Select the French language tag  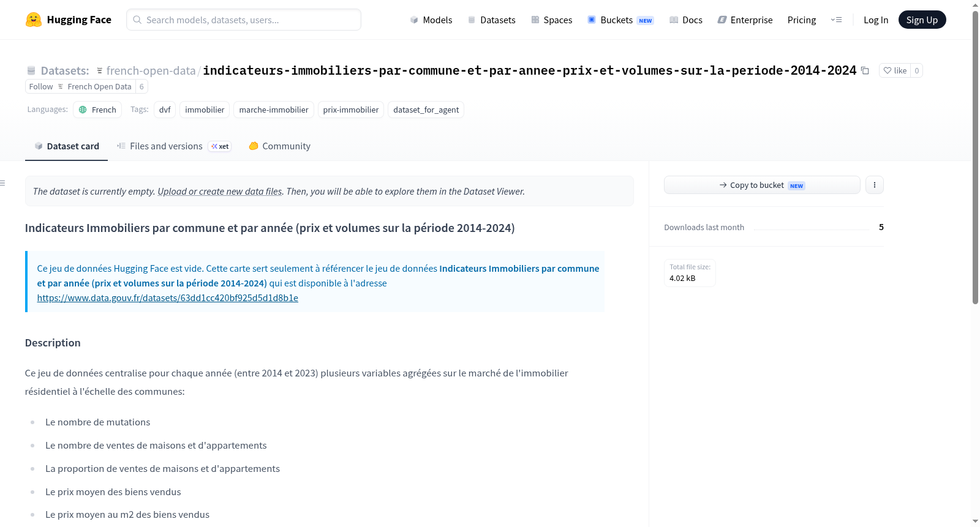coord(97,110)
